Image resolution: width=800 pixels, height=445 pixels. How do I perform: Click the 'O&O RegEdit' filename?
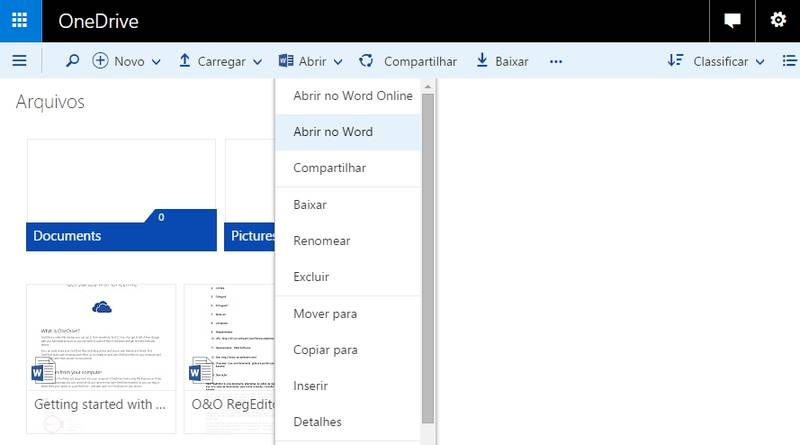(233, 405)
